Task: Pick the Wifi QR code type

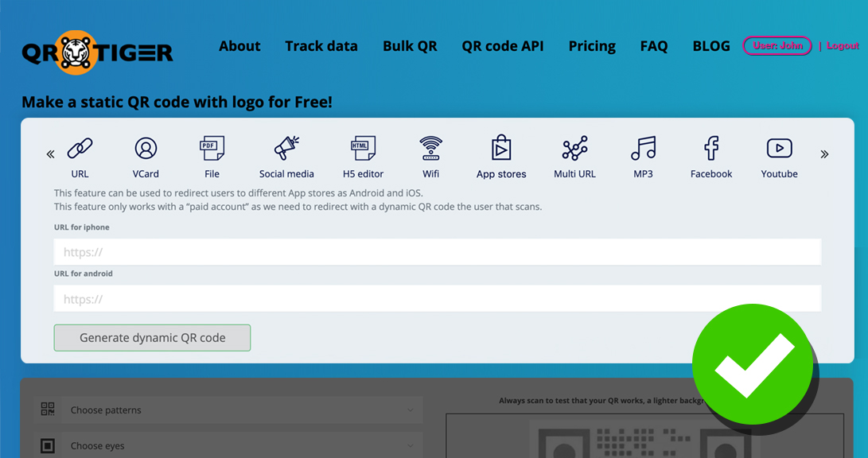Action: click(430, 155)
